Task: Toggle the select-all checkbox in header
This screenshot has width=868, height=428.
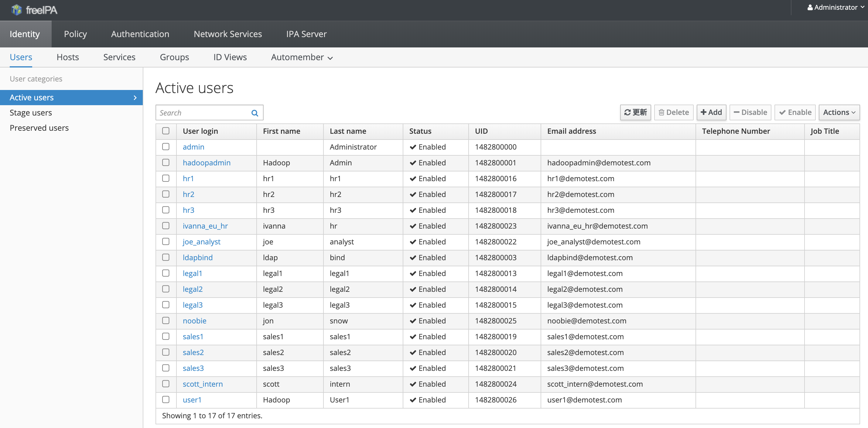Action: (x=166, y=131)
